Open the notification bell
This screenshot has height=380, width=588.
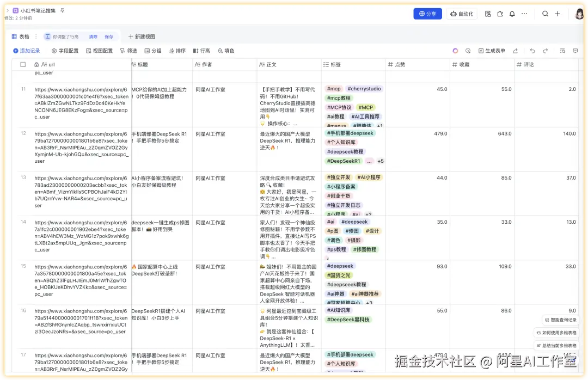(512, 14)
